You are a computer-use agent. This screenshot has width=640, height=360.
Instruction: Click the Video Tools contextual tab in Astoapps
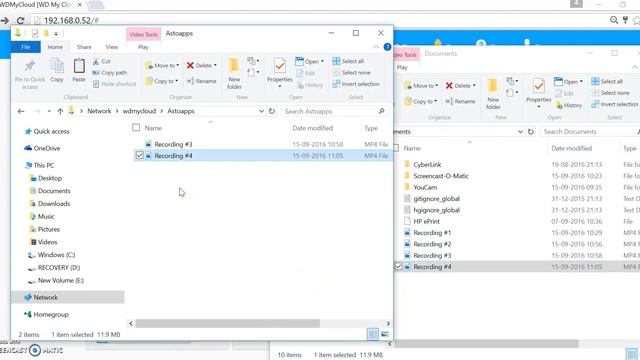tap(143, 34)
